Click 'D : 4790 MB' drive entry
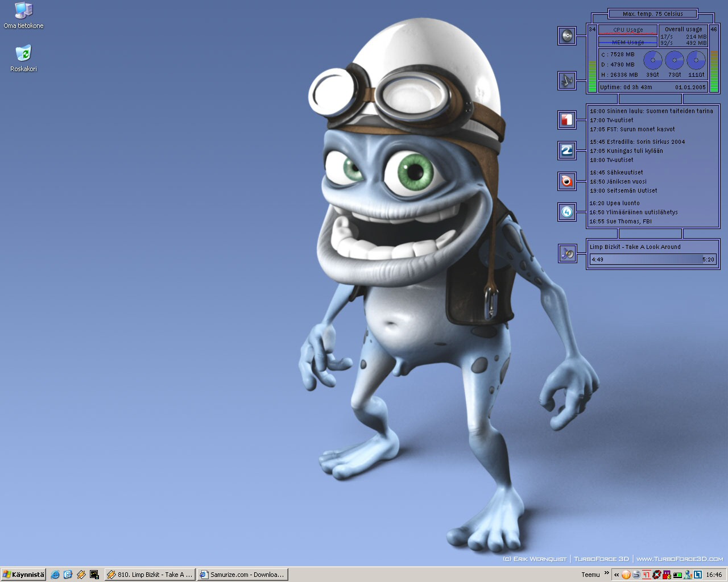The image size is (728, 582). (618, 65)
